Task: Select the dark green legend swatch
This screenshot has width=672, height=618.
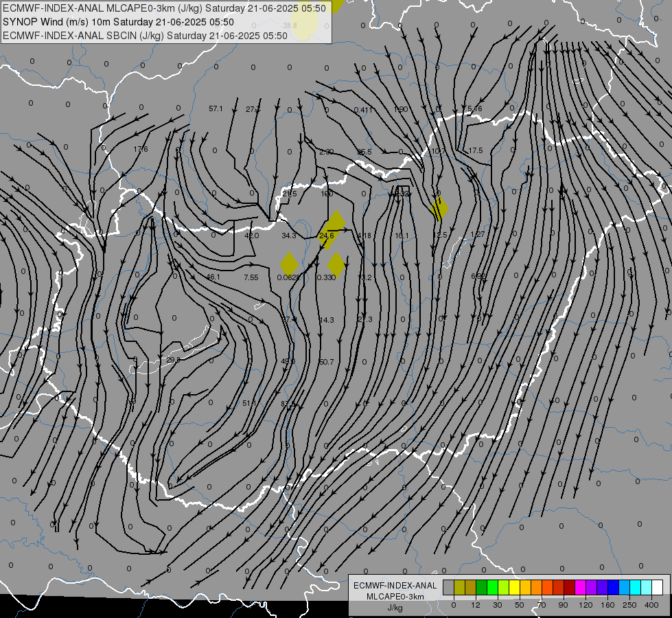Action: pos(482,587)
